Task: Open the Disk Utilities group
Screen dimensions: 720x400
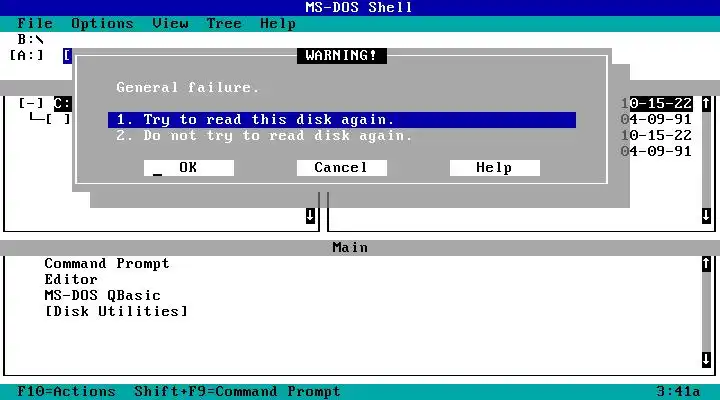Action: 116,311
